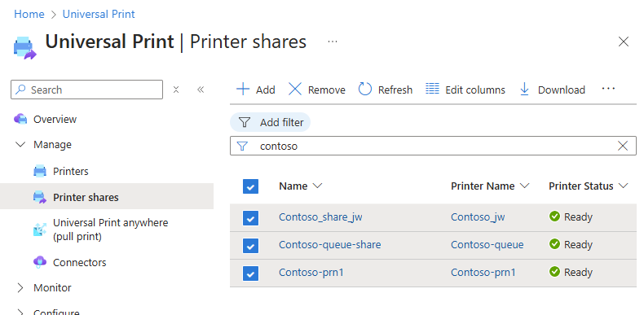Click the Universal Print anywhere icon
Screen dimensions: 644x315
[40, 230]
